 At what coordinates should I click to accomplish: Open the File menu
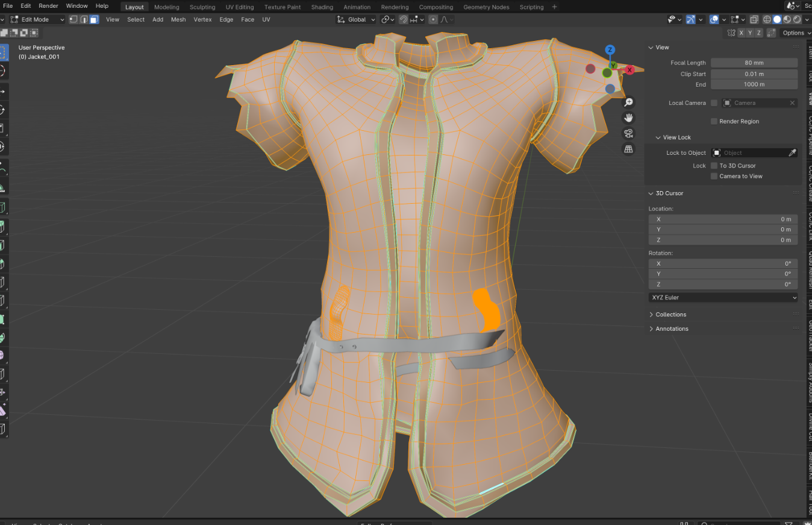point(8,5)
